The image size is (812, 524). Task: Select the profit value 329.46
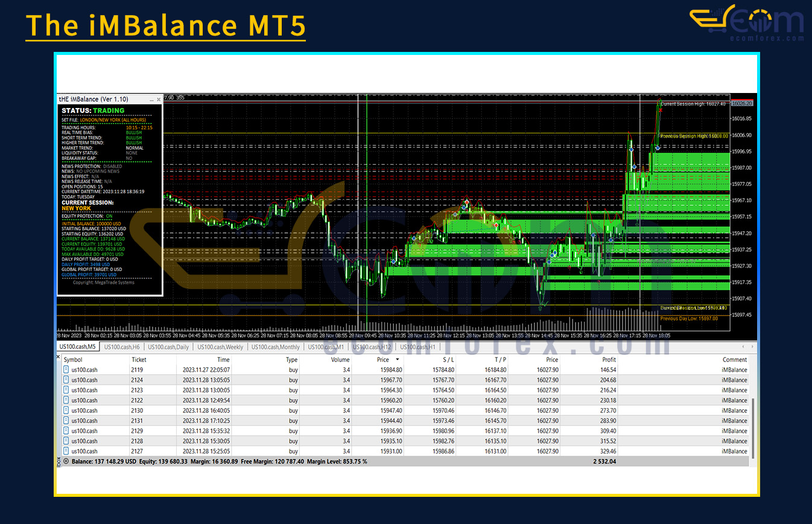click(x=608, y=451)
